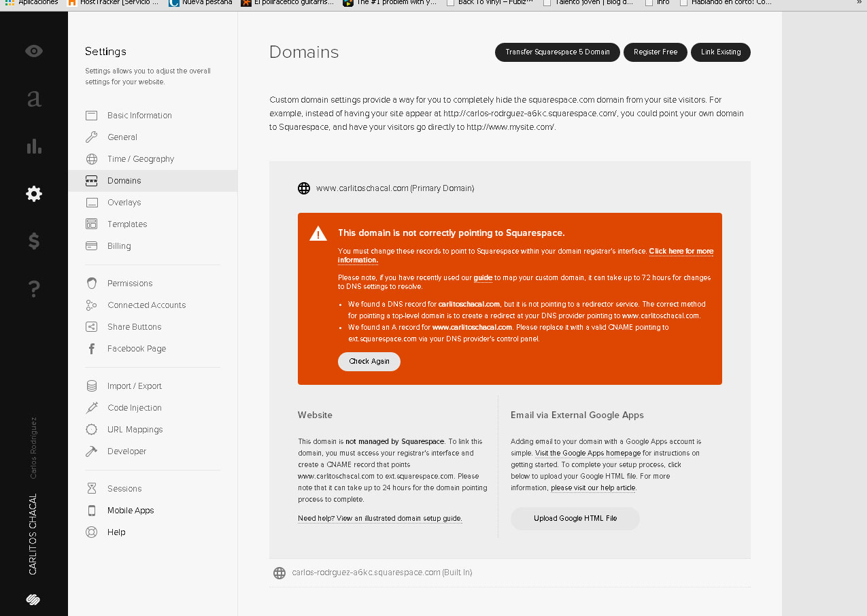Open Facebook Page settings
The height and width of the screenshot is (616, 867).
[137, 349]
